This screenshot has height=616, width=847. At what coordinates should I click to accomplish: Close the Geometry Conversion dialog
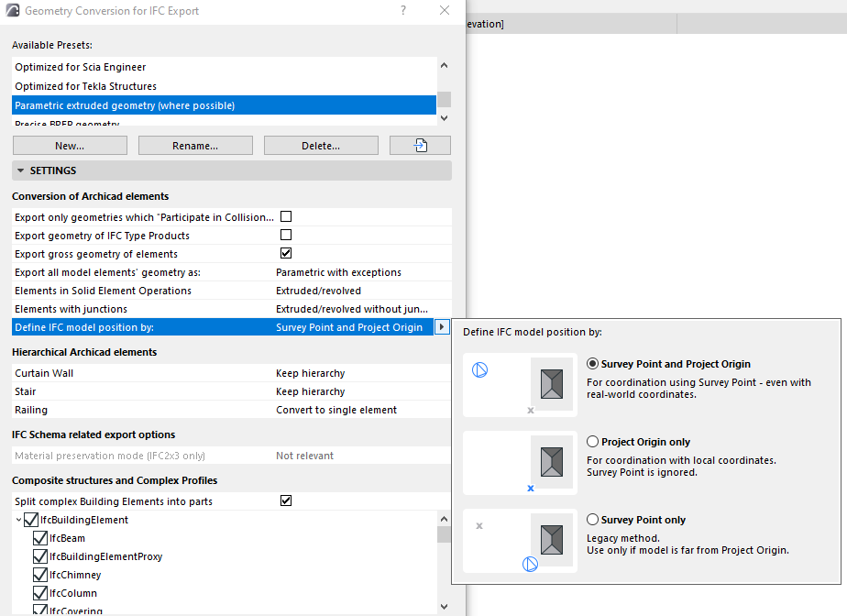point(445,10)
